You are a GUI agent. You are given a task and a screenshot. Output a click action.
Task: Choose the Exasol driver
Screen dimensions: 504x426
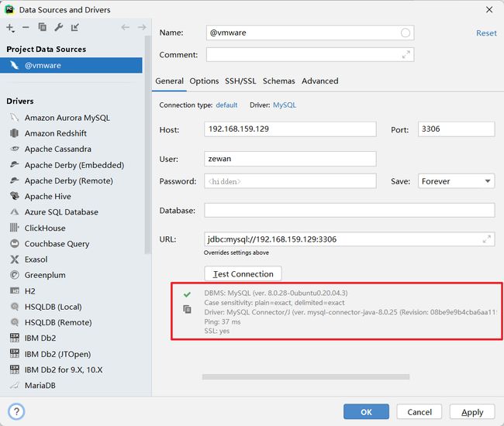click(x=36, y=259)
